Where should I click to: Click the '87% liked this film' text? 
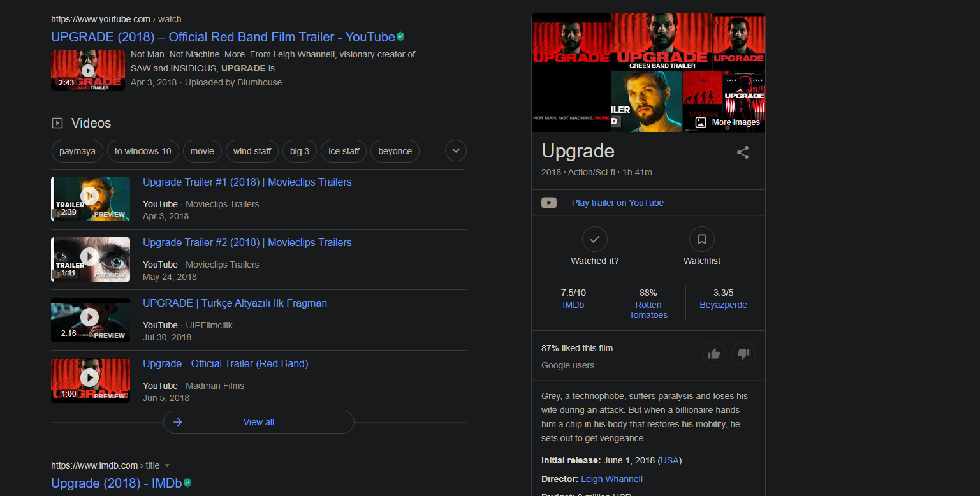point(577,348)
